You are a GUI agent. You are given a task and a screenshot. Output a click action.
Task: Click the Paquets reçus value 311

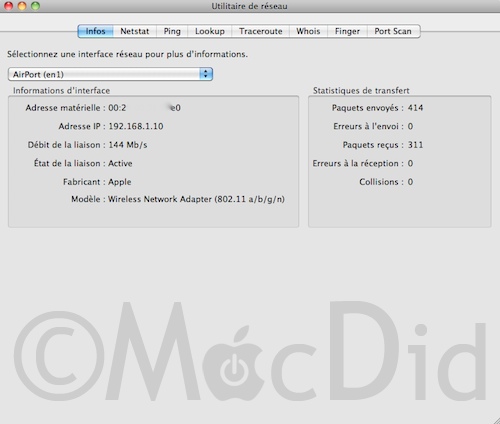(415, 145)
